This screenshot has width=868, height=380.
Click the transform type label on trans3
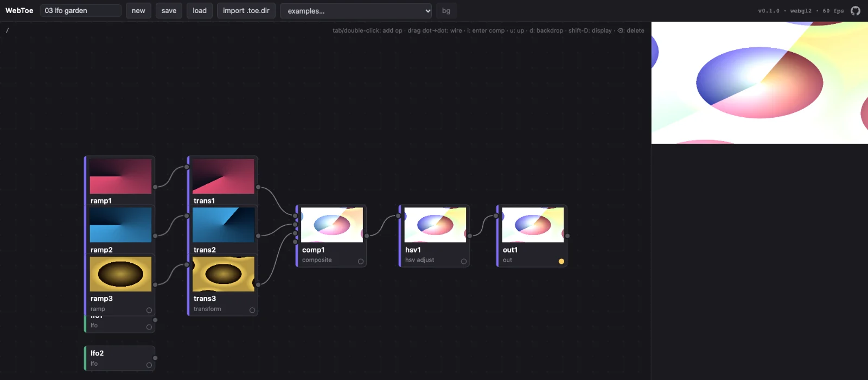coord(207,309)
